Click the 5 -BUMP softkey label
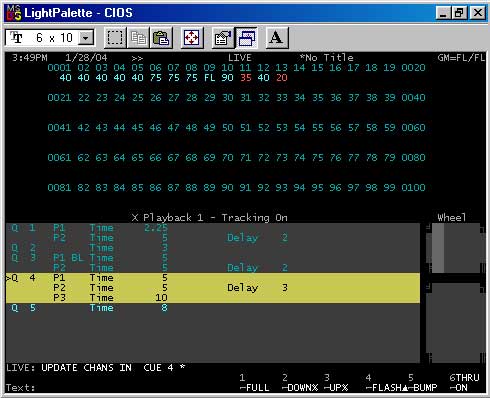490x398 pixels. coord(422,383)
